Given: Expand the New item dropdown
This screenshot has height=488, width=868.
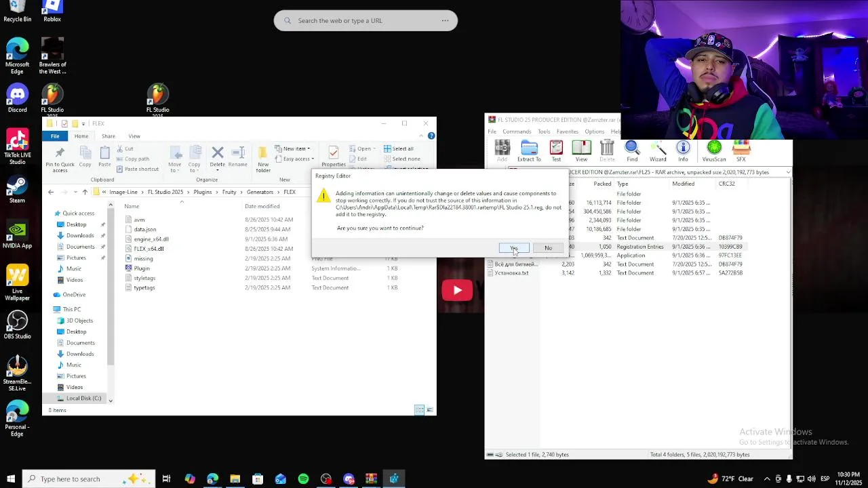Looking at the screenshot, I should click(x=292, y=149).
